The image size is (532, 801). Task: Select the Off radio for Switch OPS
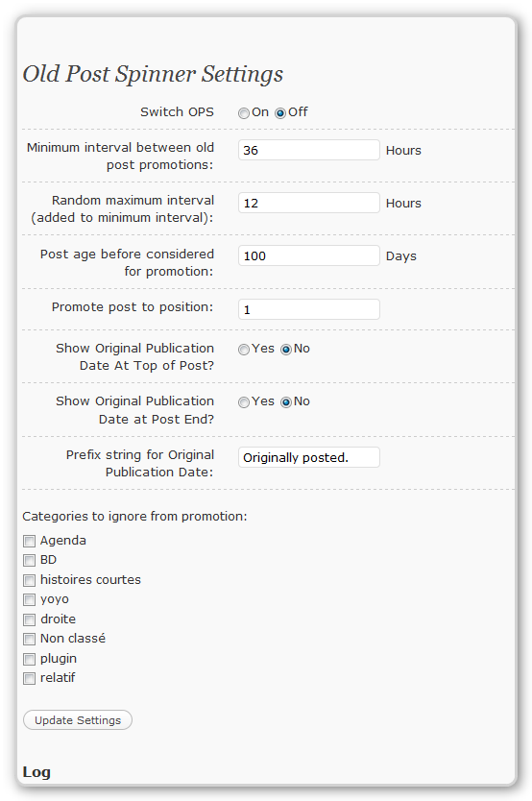[280, 113]
